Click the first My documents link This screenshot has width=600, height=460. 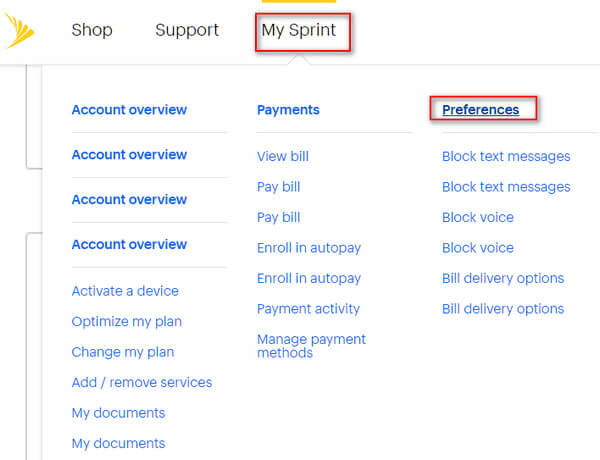(118, 413)
